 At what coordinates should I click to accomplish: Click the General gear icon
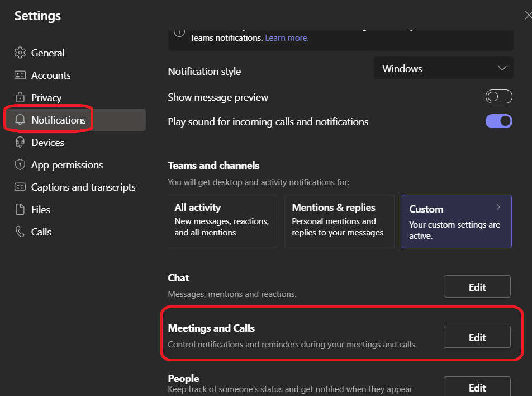[x=20, y=53]
